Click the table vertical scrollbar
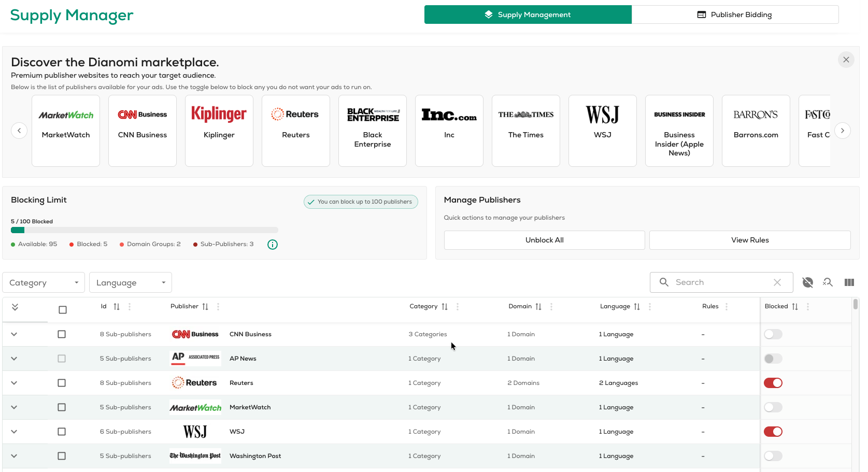868x472 pixels. point(856,304)
